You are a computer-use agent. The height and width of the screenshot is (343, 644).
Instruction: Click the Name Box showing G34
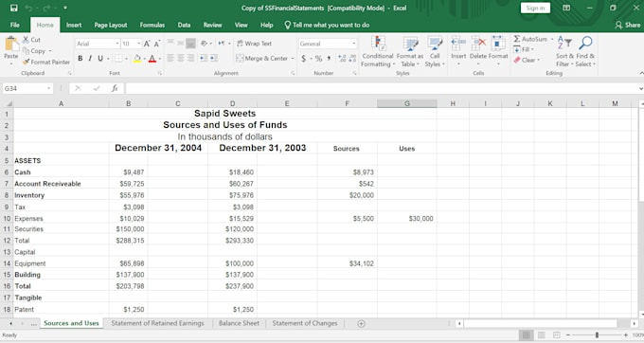tap(27, 88)
